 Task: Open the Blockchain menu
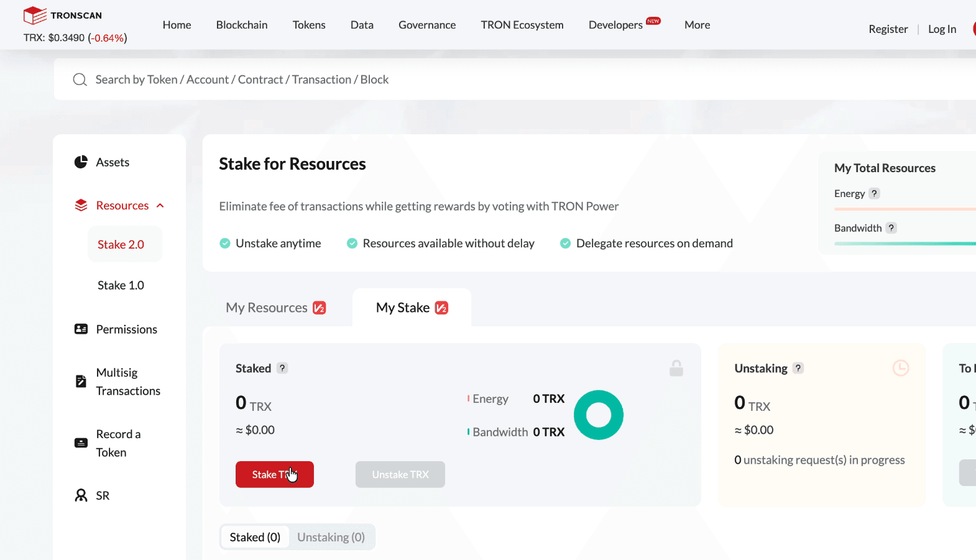point(242,25)
